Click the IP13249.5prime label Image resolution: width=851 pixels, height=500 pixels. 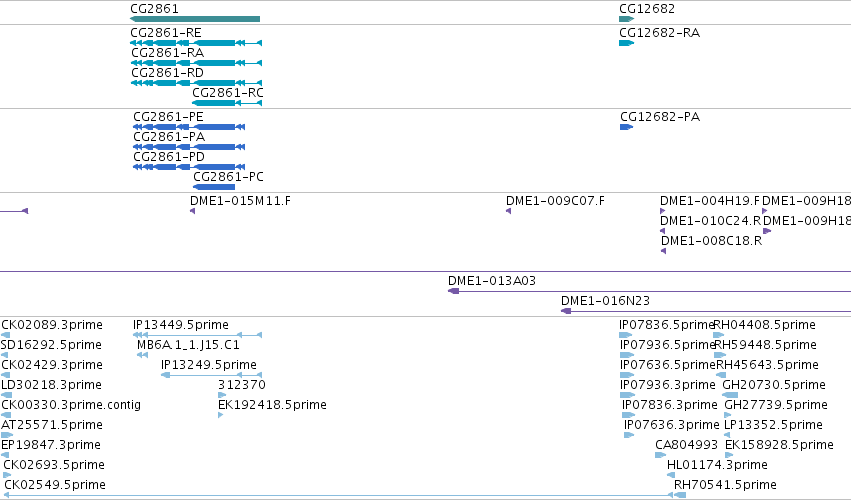pyautogui.click(x=209, y=365)
